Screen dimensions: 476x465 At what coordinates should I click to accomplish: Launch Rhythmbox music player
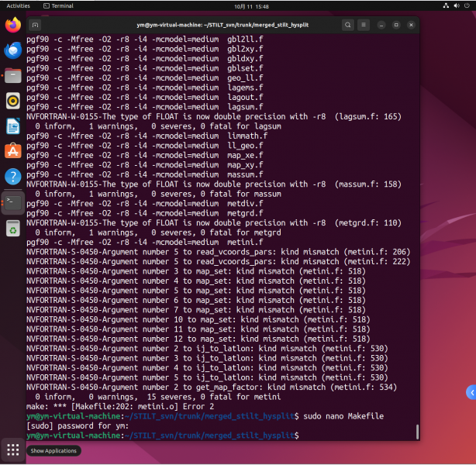click(x=12, y=100)
